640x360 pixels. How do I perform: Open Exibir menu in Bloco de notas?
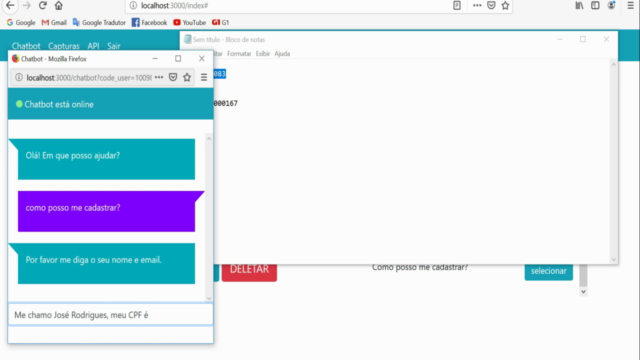click(x=262, y=53)
